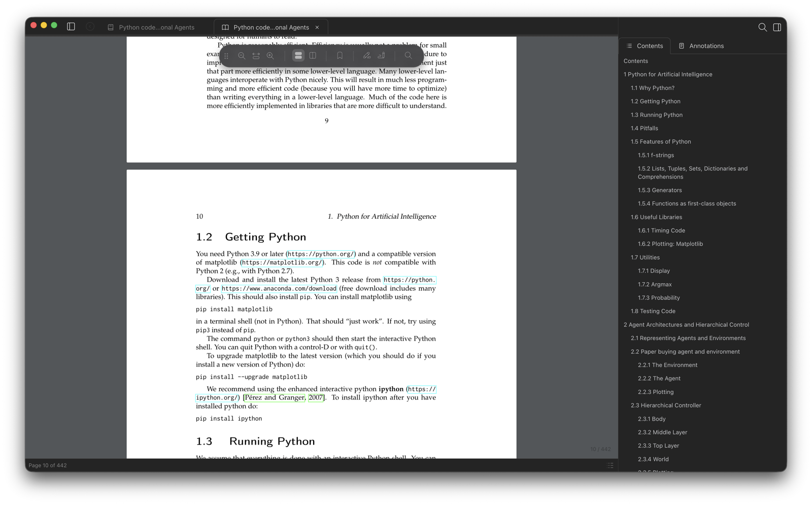The height and width of the screenshot is (505, 812).
Task: Open the Contents sidebar tab
Action: 645,46
